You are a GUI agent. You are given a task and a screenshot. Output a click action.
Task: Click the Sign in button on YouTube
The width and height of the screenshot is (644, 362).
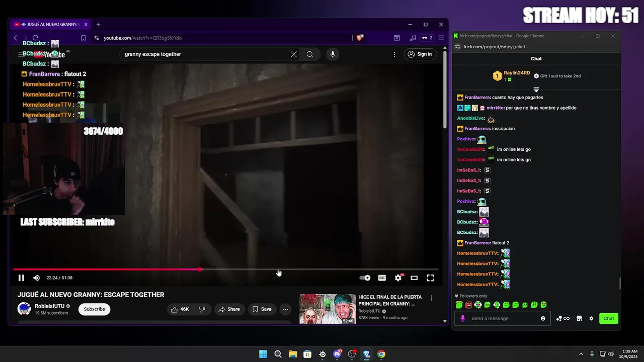pos(420,54)
